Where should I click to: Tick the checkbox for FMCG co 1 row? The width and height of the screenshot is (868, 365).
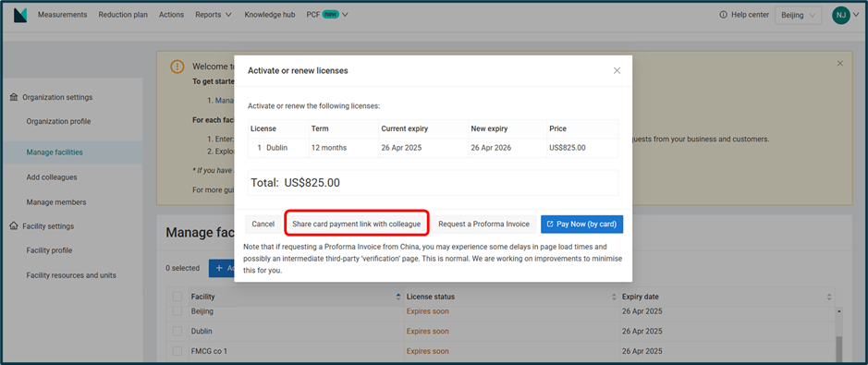point(177,351)
